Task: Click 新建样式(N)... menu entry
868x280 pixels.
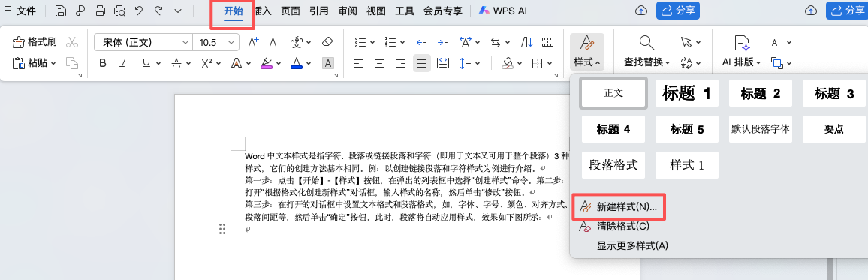Action: point(618,207)
